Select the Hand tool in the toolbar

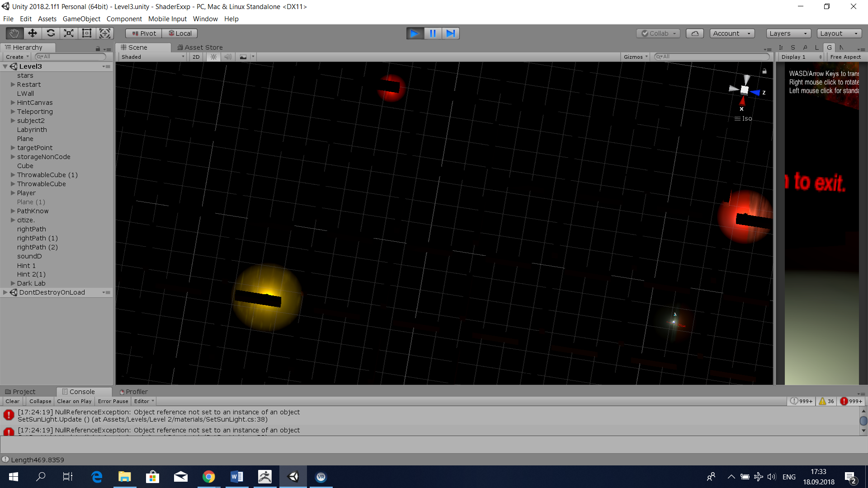(14, 33)
